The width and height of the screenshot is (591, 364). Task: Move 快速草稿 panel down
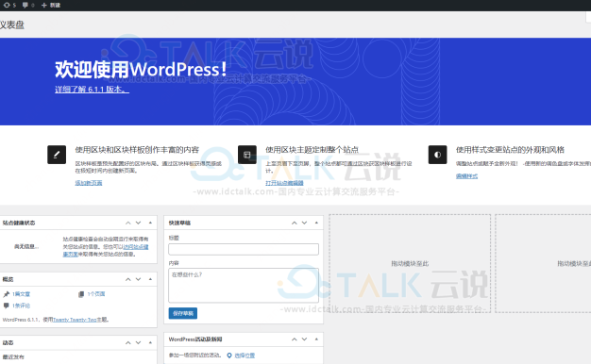305,223
